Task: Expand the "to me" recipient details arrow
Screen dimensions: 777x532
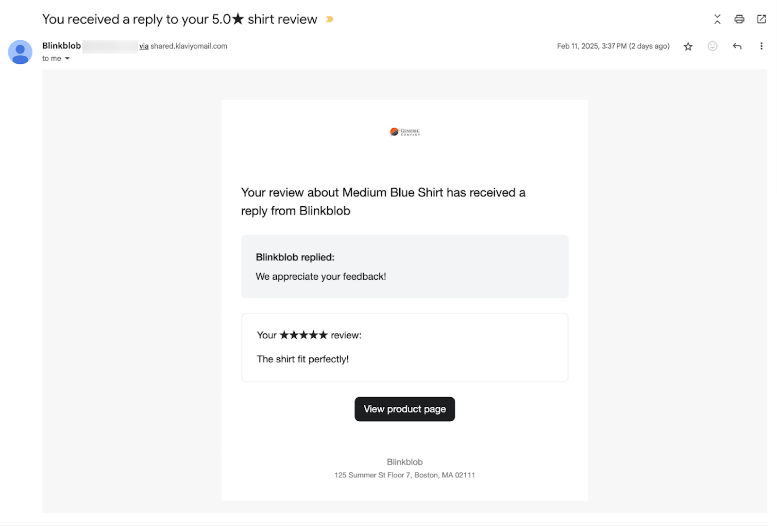Action: (x=67, y=59)
